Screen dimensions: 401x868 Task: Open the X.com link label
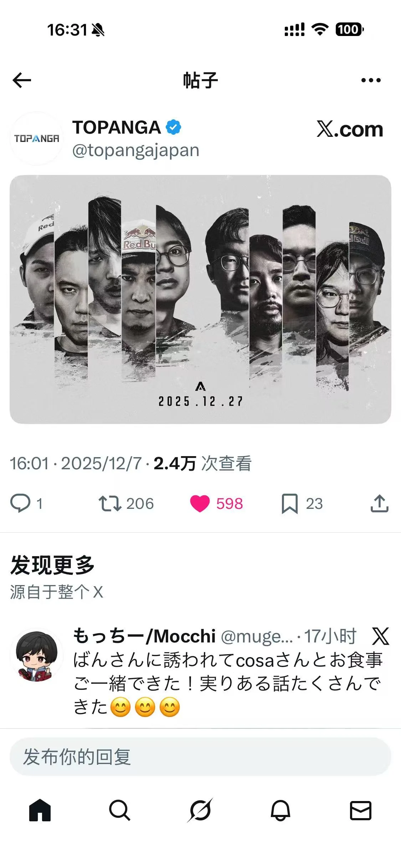click(350, 129)
